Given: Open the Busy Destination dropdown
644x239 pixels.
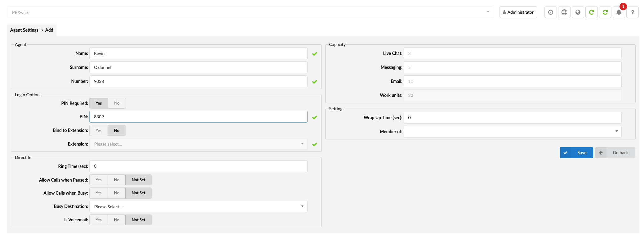Looking at the screenshot, I should (x=198, y=207).
